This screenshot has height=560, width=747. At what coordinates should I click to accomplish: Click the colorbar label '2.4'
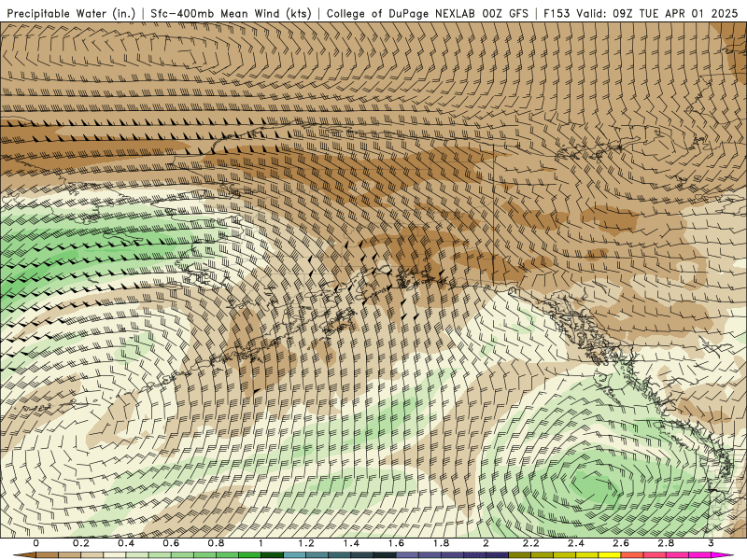click(576, 543)
